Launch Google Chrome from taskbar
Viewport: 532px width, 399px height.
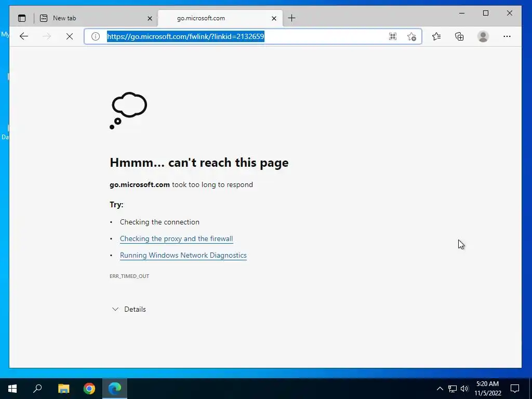click(x=89, y=389)
